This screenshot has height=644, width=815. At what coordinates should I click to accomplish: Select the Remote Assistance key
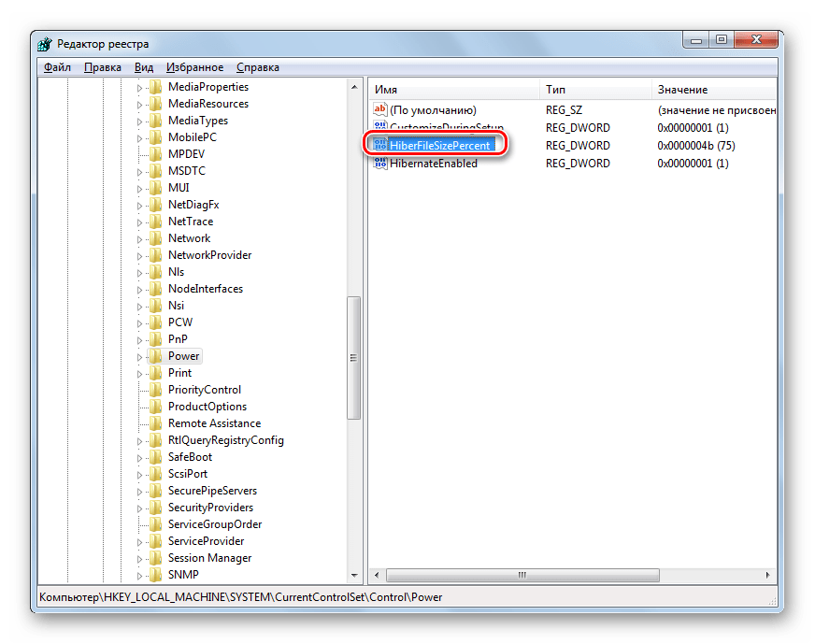[x=214, y=423]
